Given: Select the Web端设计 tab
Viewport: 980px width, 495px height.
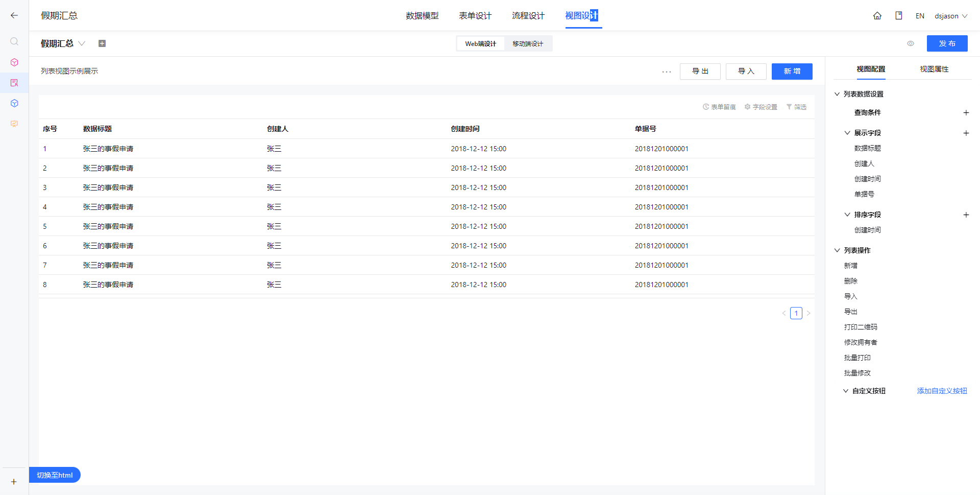Looking at the screenshot, I should pos(481,44).
